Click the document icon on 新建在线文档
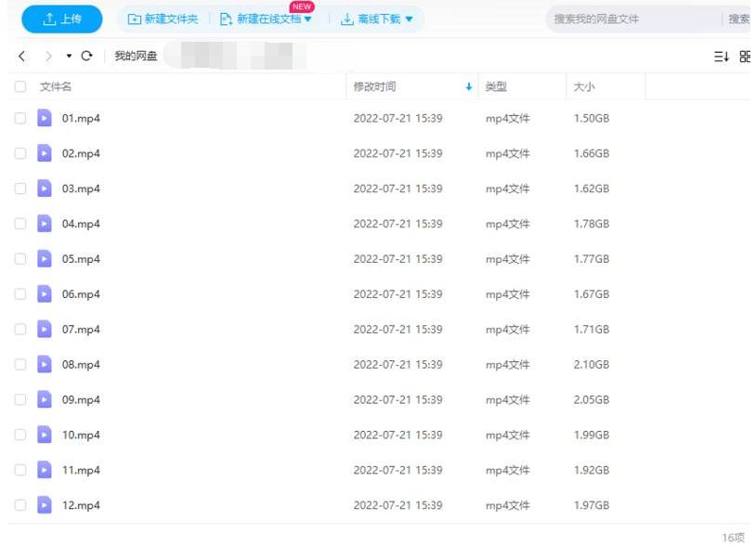The image size is (756, 546). pos(226,19)
